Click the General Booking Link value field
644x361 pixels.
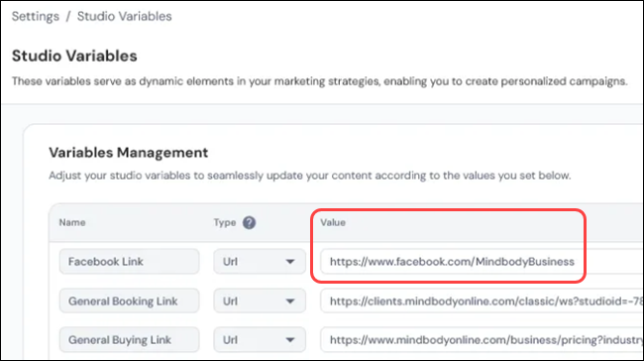(x=482, y=301)
